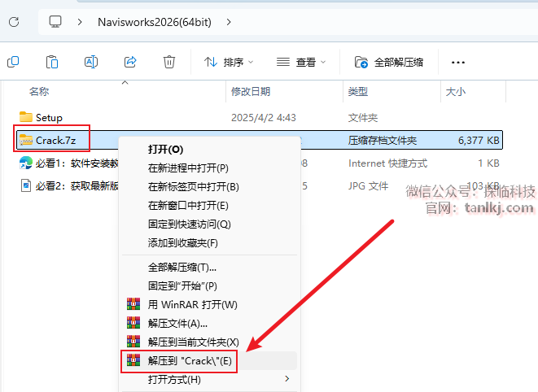Screen dimensions: 538x392
Task: Open the 排序 sort dropdown
Action: tap(229, 62)
